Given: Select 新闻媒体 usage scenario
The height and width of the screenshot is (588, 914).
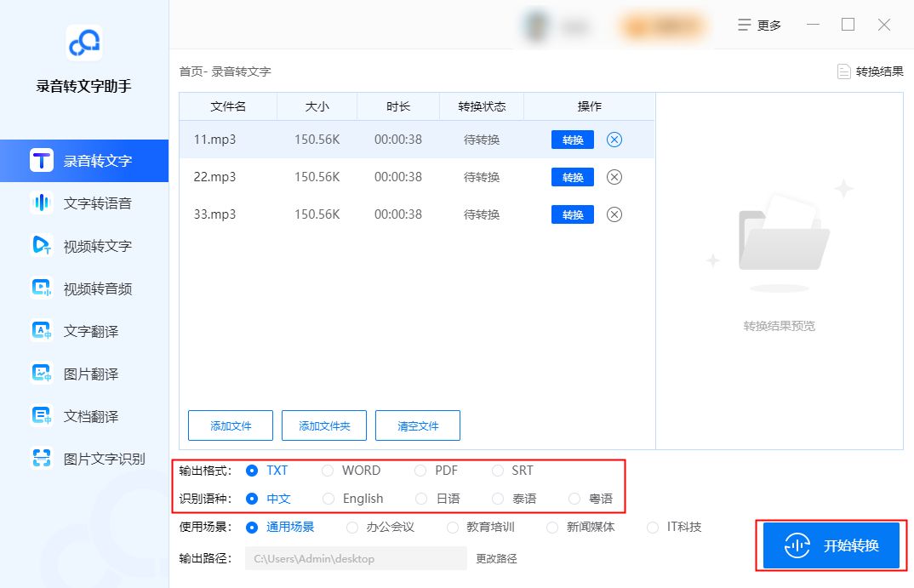Looking at the screenshot, I should 580,528.
